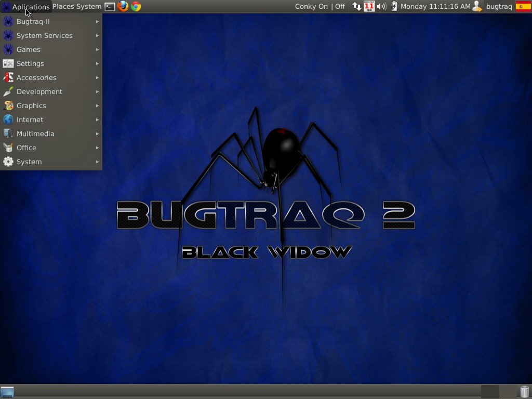
Task: Open the Graphics submenu
Action: coord(51,105)
